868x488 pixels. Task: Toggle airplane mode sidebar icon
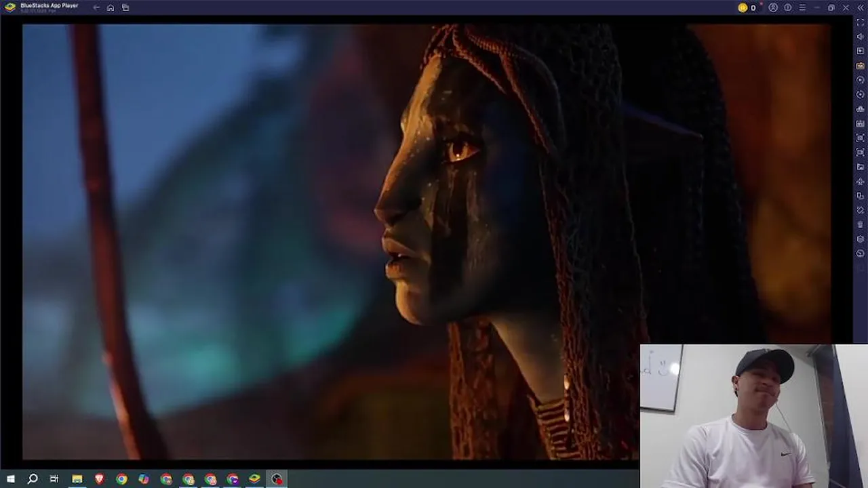tap(861, 182)
